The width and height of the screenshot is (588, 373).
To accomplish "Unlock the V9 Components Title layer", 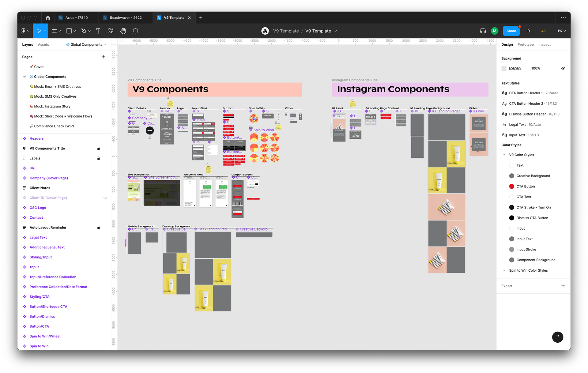I will pos(99,149).
